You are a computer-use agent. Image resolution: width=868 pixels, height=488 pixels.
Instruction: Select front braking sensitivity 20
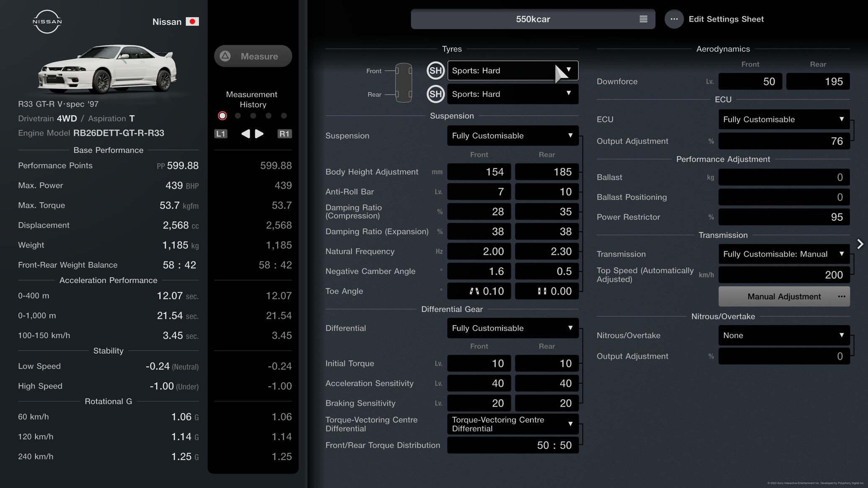pos(479,403)
